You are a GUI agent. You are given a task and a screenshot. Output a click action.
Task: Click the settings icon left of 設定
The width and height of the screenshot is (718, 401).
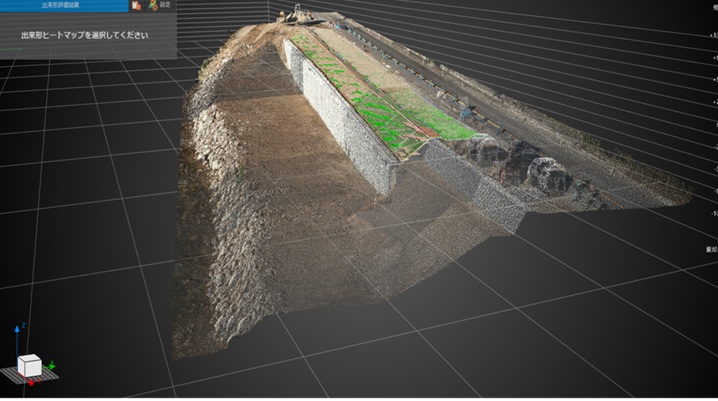tap(152, 5)
